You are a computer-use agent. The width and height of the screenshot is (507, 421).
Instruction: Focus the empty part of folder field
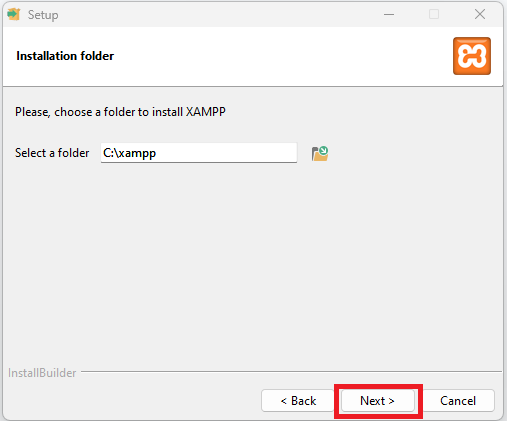(x=227, y=153)
